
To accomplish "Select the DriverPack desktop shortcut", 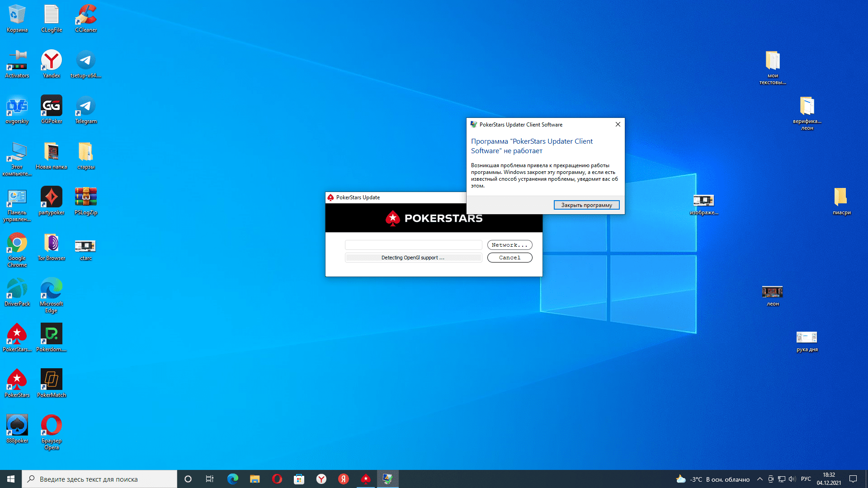I will pos(17,293).
